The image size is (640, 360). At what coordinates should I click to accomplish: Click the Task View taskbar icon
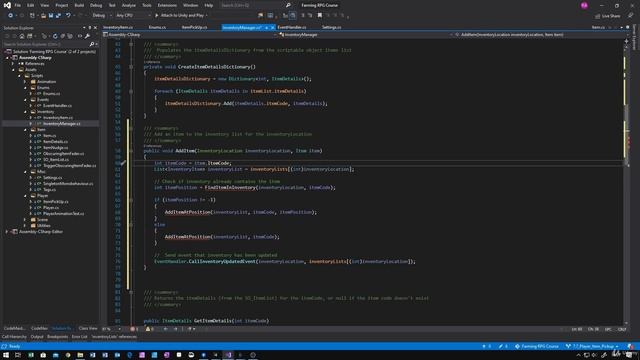[18, 355]
